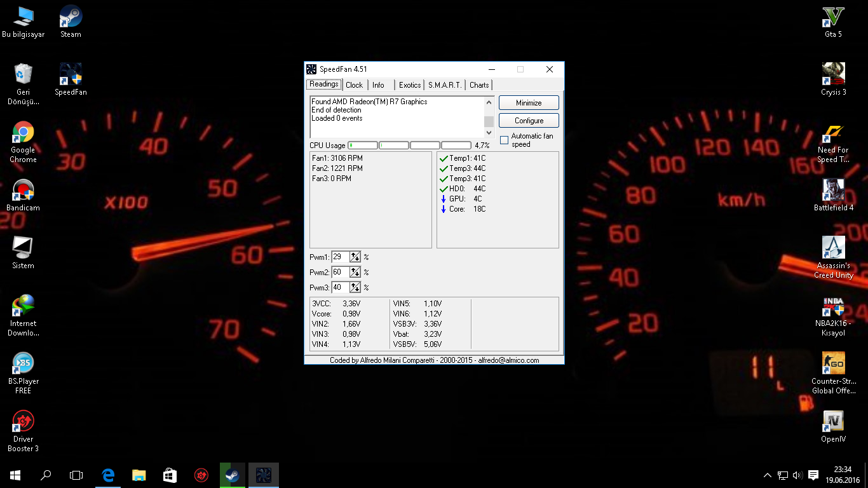Screen dimensions: 868x488
Task: Launch the Crysis 3 desktop shortcut
Action: click(x=833, y=75)
